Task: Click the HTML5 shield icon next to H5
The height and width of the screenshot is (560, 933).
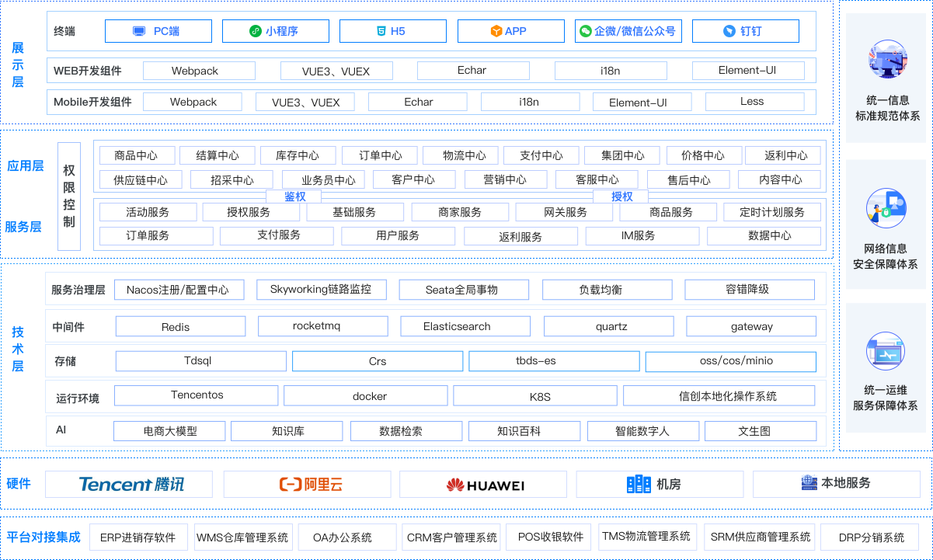Action: pos(380,31)
